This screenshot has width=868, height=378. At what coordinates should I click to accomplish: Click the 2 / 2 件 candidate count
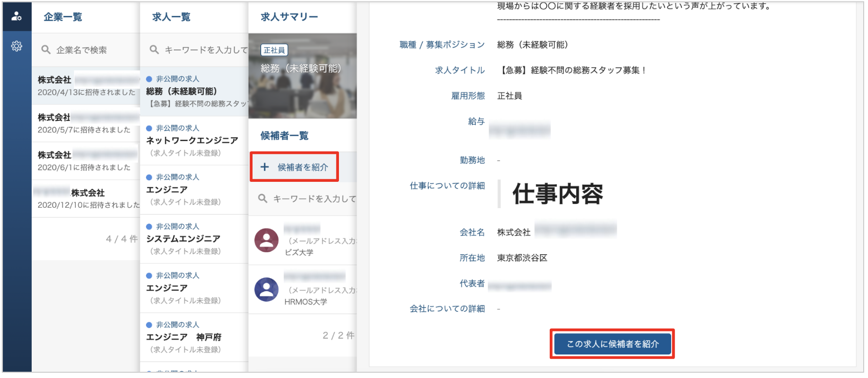(338, 335)
